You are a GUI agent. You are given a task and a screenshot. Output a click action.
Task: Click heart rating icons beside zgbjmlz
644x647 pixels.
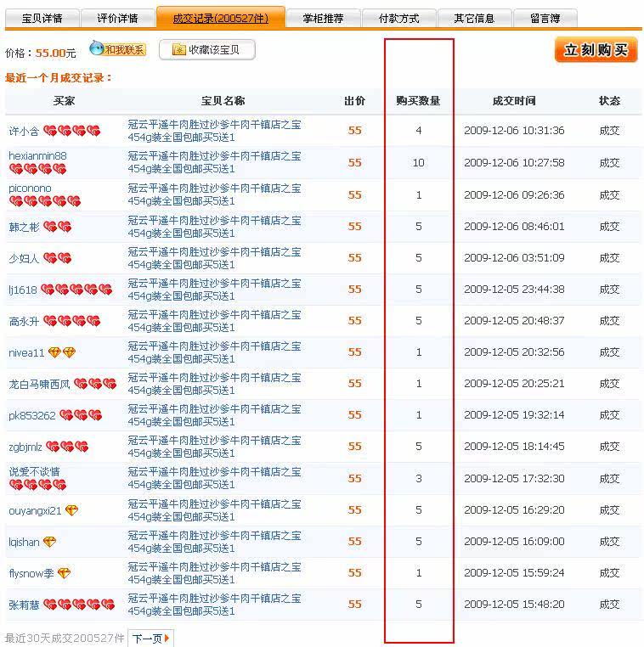click(x=67, y=447)
